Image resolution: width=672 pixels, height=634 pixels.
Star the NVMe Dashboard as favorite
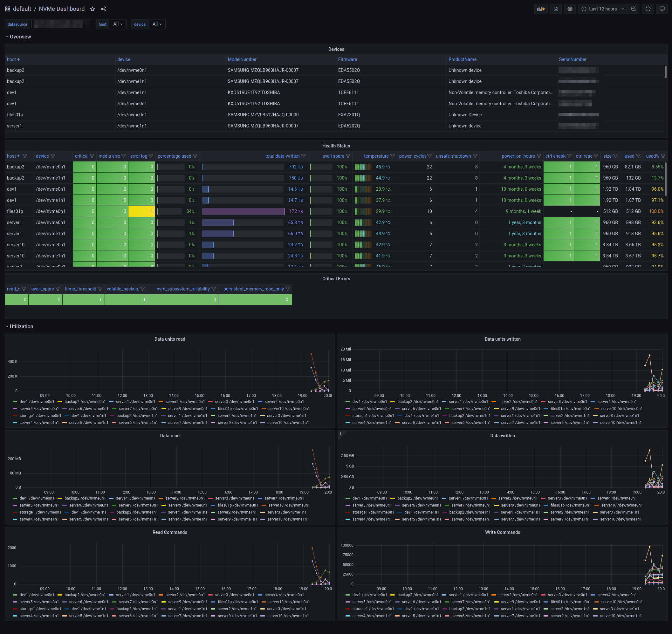pyautogui.click(x=92, y=9)
